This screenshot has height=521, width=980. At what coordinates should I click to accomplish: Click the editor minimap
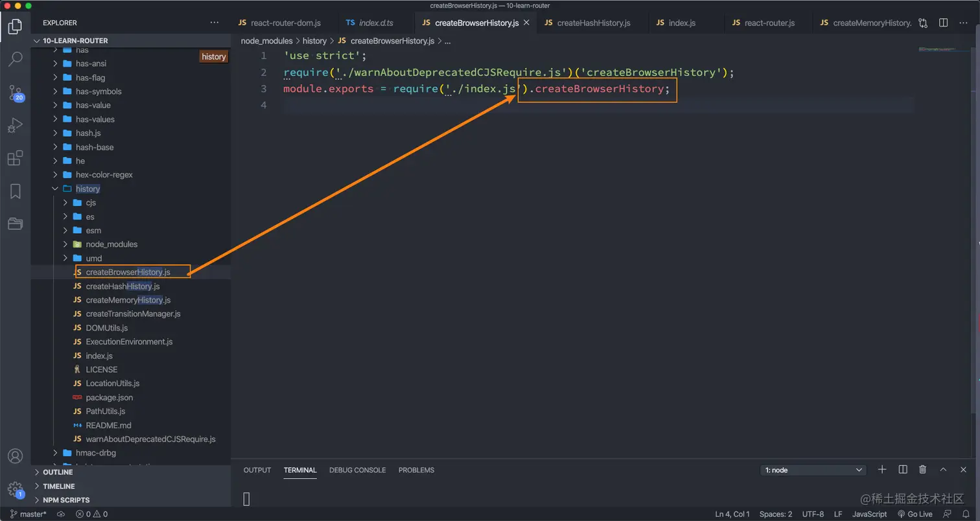[944, 51]
